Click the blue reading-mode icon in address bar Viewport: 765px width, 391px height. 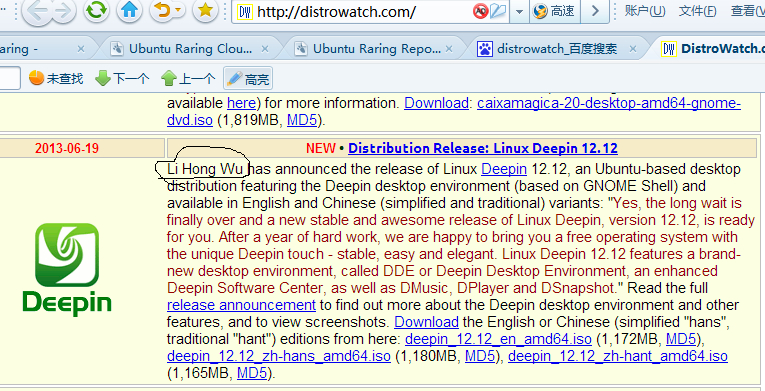pos(498,11)
